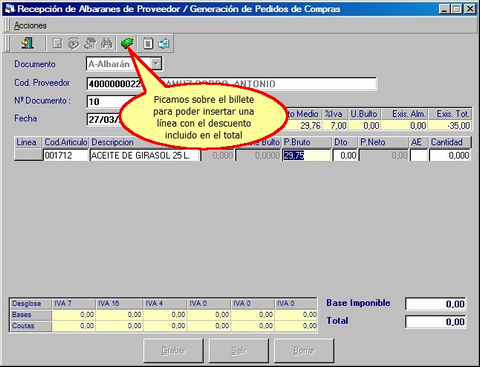Click the greyed new document toolbar icon
The image size is (480, 367).
pyautogui.click(x=58, y=43)
